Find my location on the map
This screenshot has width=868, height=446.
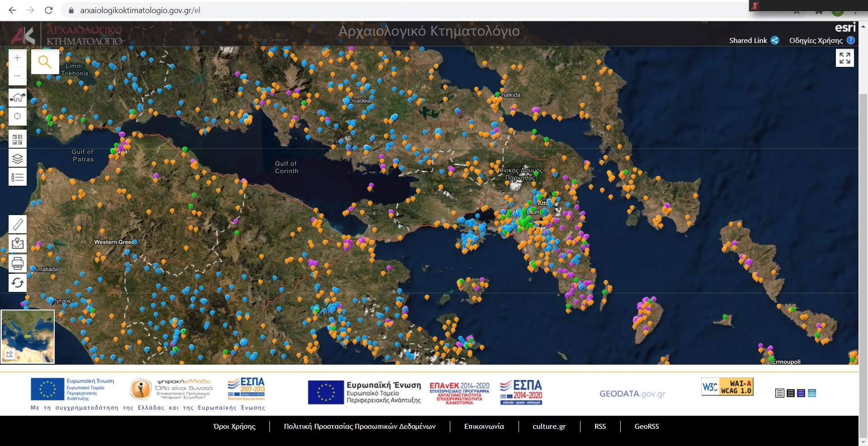coord(17,117)
